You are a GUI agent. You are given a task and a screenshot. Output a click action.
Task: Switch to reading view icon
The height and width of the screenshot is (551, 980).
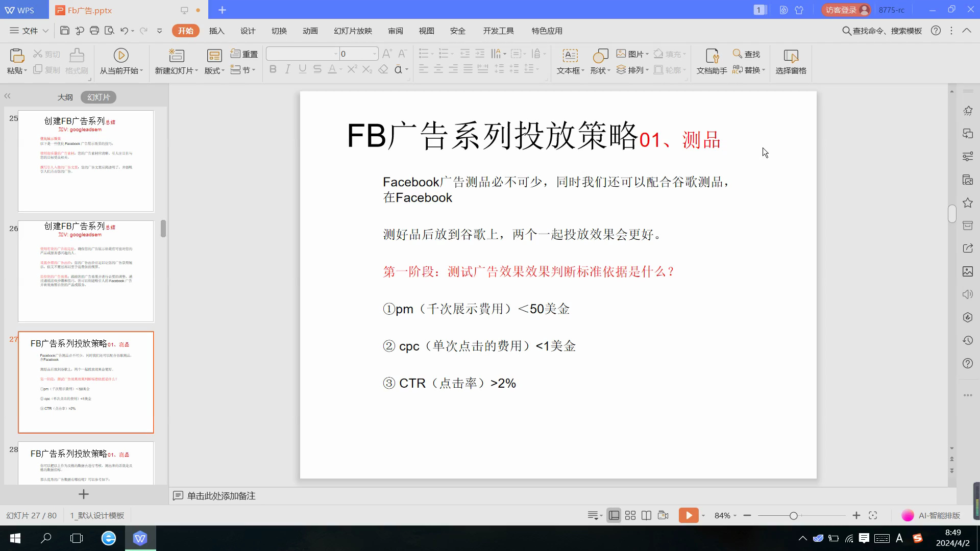click(x=646, y=516)
